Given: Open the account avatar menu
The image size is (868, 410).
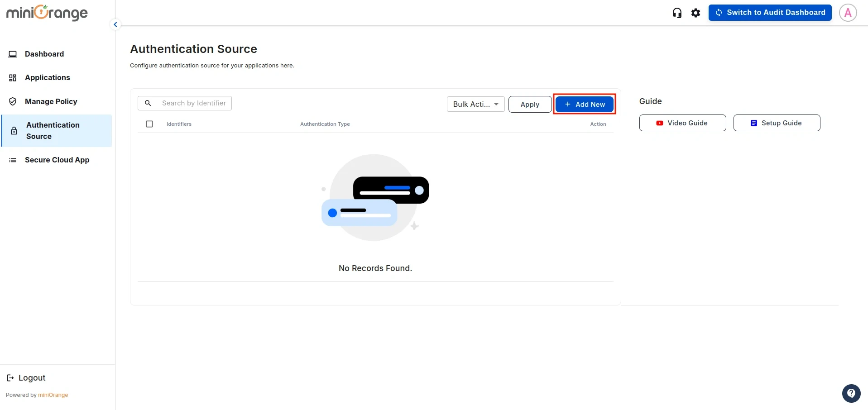Looking at the screenshot, I should pyautogui.click(x=848, y=13).
